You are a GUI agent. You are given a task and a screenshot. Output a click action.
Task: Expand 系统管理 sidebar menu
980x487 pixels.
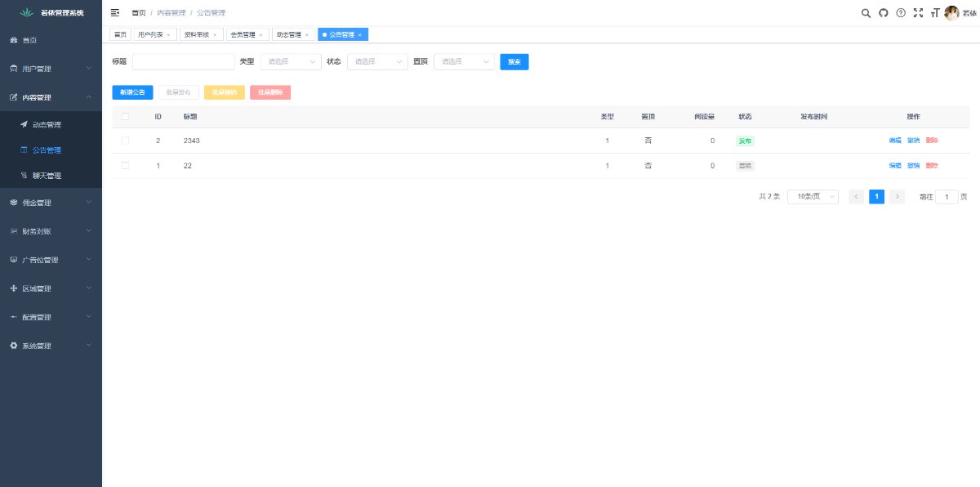tap(51, 346)
